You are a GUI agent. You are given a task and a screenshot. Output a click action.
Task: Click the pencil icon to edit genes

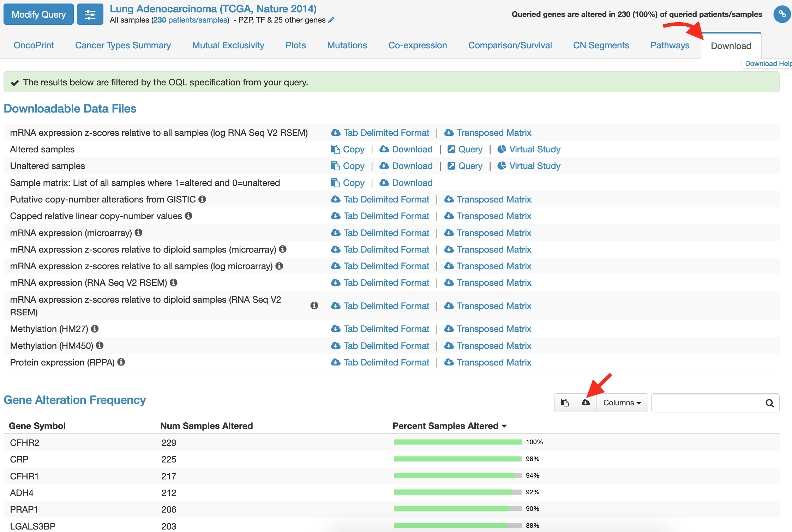pos(331,20)
